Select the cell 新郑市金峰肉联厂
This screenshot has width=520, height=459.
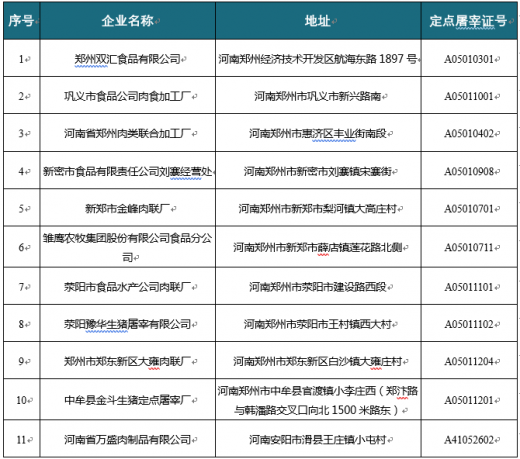128,208
